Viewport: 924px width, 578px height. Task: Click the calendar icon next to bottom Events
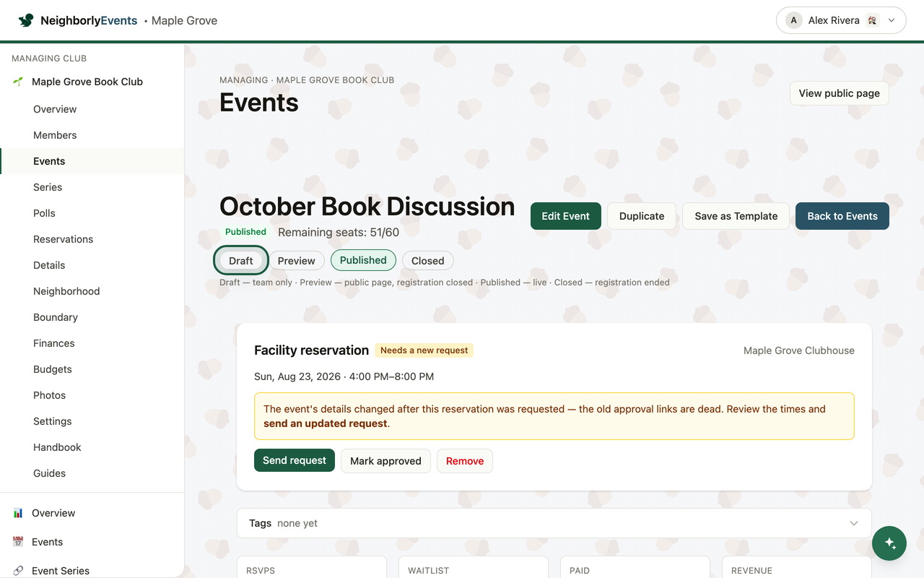(x=18, y=542)
